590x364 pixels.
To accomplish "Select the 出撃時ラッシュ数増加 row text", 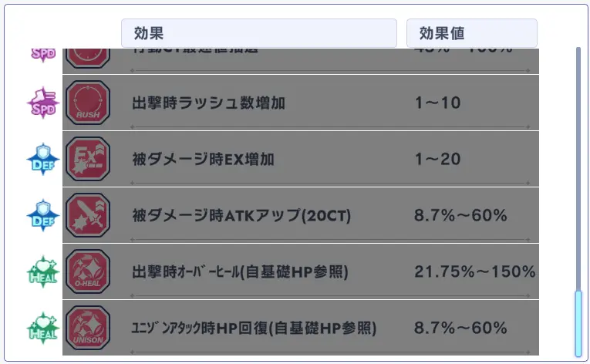I will pyautogui.click(x=208, y=103).
